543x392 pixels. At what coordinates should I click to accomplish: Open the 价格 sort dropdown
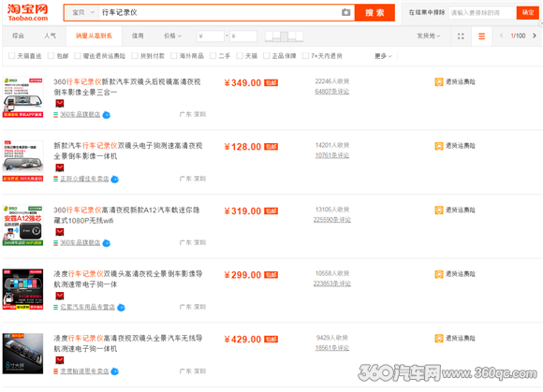tap(172, 36)
